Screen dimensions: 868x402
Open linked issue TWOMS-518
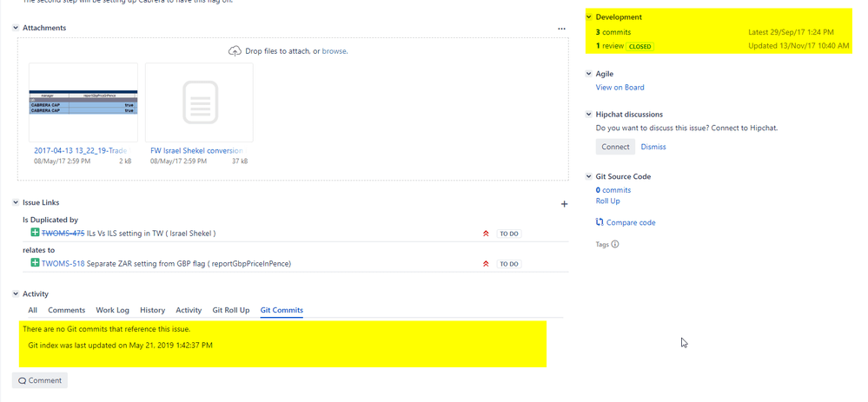pyautogui.click(x=63, y=264)
